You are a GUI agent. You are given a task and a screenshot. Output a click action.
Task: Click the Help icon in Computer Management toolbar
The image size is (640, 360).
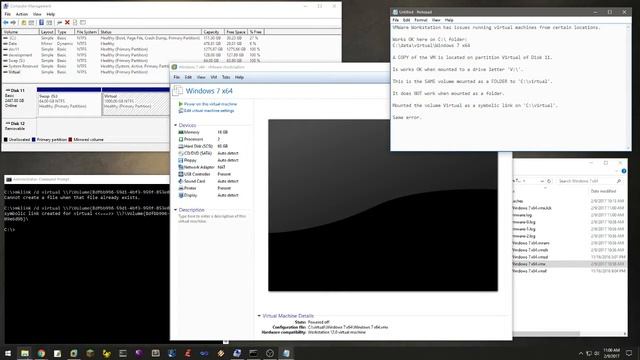(x=41, y=22)
